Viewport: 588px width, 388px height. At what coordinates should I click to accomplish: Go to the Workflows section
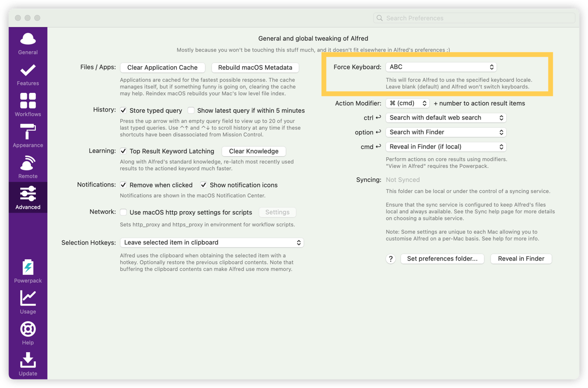28,106
